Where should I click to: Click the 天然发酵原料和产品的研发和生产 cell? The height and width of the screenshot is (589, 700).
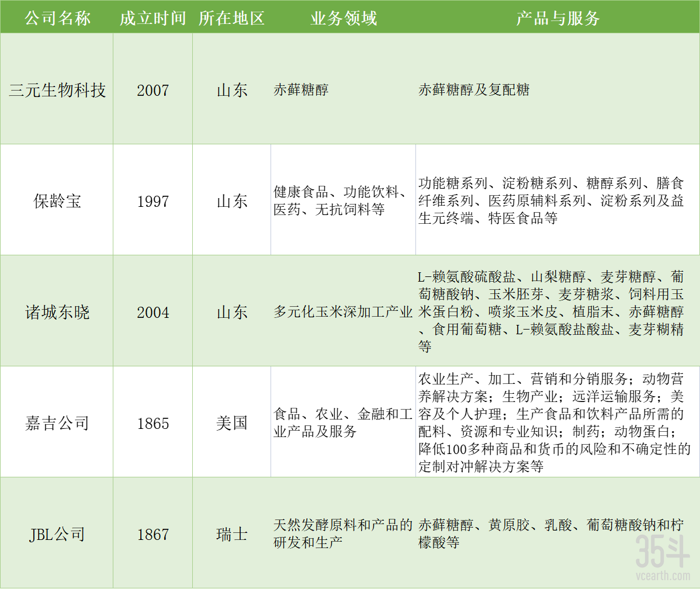pyautogui.click(x=343, y=533)
